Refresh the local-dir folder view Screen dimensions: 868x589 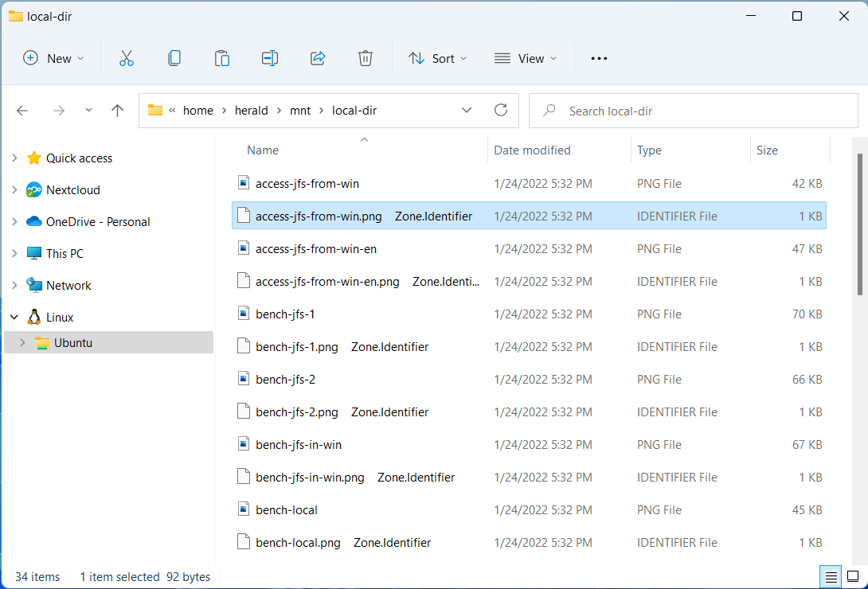[x=501, y=111]
